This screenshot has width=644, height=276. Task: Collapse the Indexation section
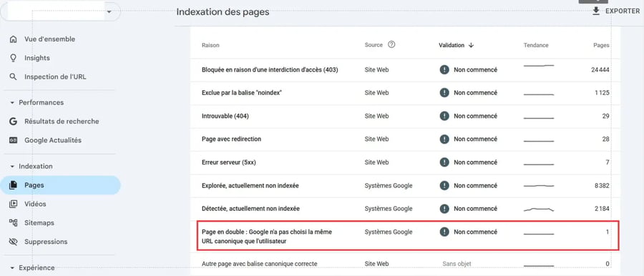coord(12,167)
